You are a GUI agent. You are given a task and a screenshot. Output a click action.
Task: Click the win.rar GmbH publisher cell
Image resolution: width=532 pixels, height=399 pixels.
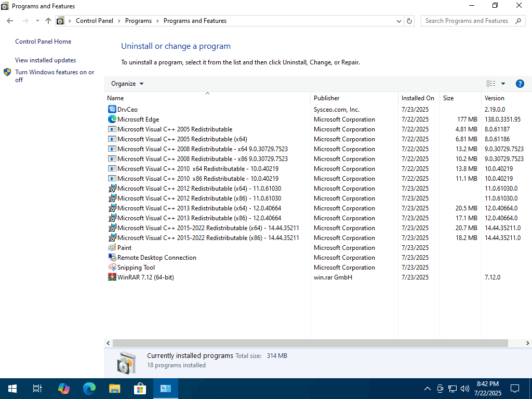[333, 277]
